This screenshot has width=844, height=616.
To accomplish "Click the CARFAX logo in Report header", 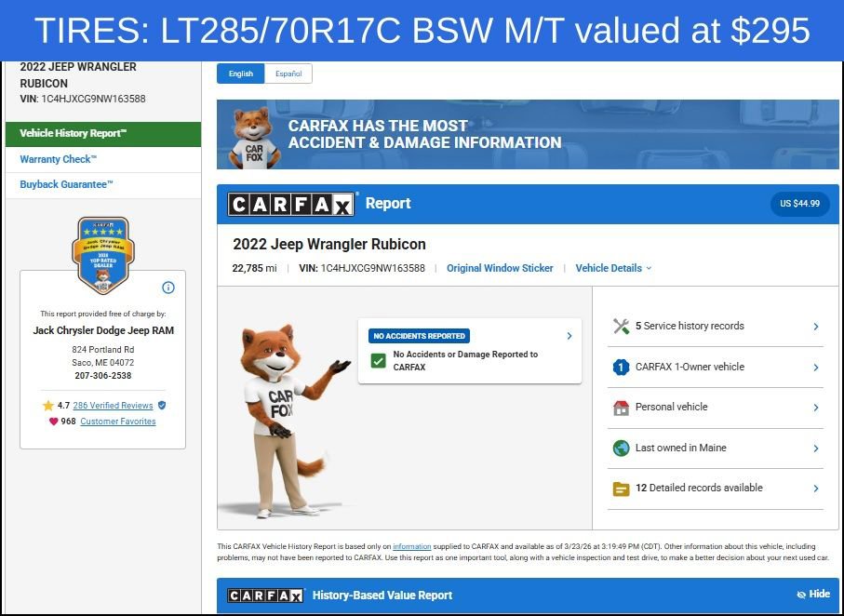I will click(291, 204).
